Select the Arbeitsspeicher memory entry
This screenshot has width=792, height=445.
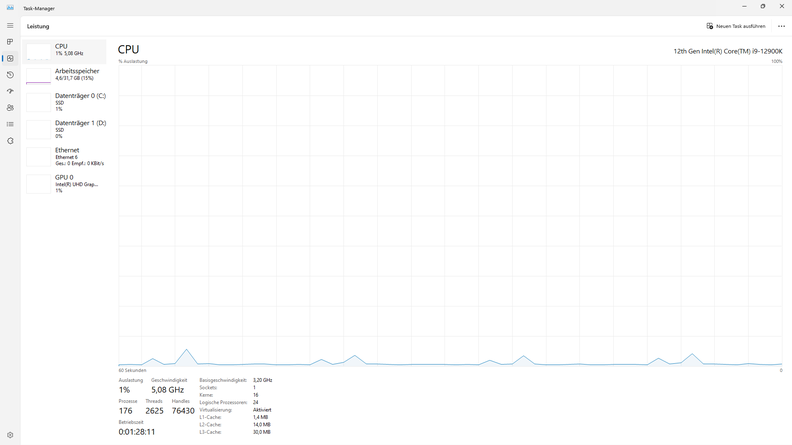65,75
